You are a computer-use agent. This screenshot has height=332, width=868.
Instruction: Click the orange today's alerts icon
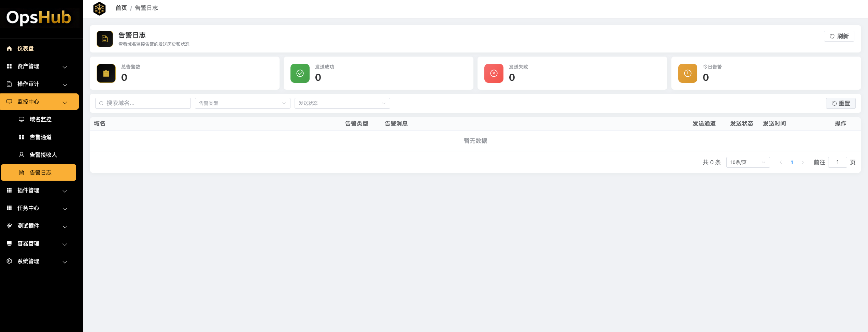pos(687,73)
